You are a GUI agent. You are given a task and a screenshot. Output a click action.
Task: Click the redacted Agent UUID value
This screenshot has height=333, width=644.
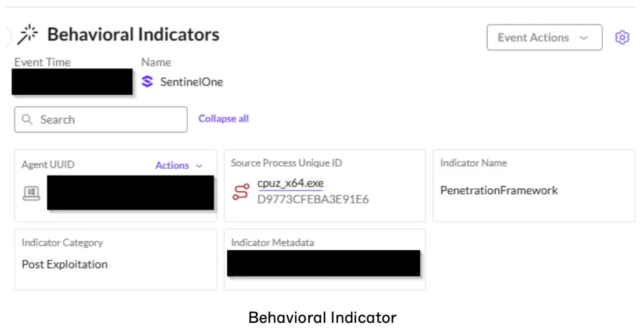(x=130, y=192)
